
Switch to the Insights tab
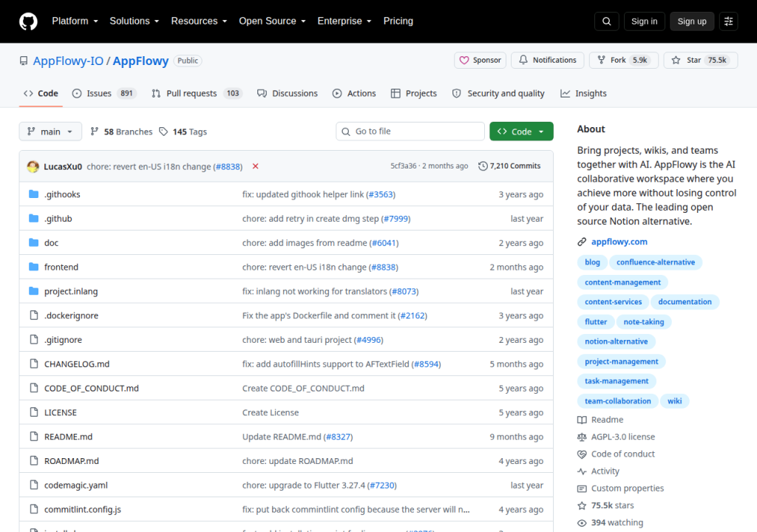583,94
